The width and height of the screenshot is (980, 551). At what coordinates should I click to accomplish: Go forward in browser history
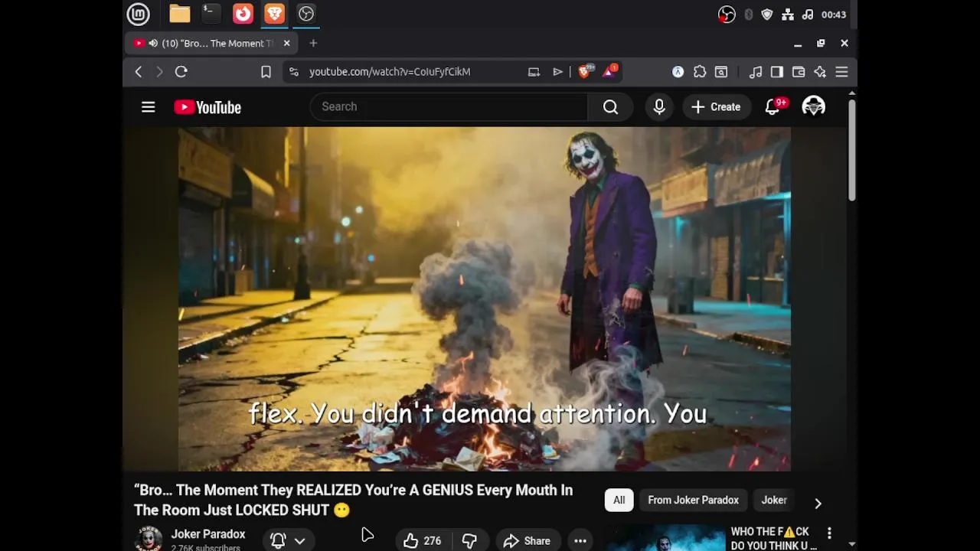(159, 71)
